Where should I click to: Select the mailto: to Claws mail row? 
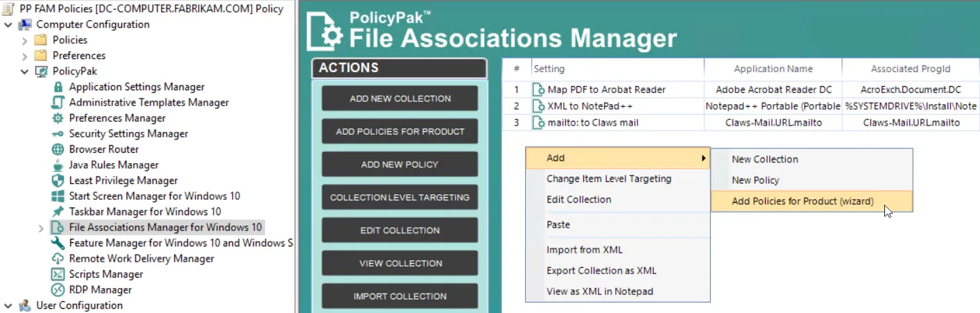741,123
